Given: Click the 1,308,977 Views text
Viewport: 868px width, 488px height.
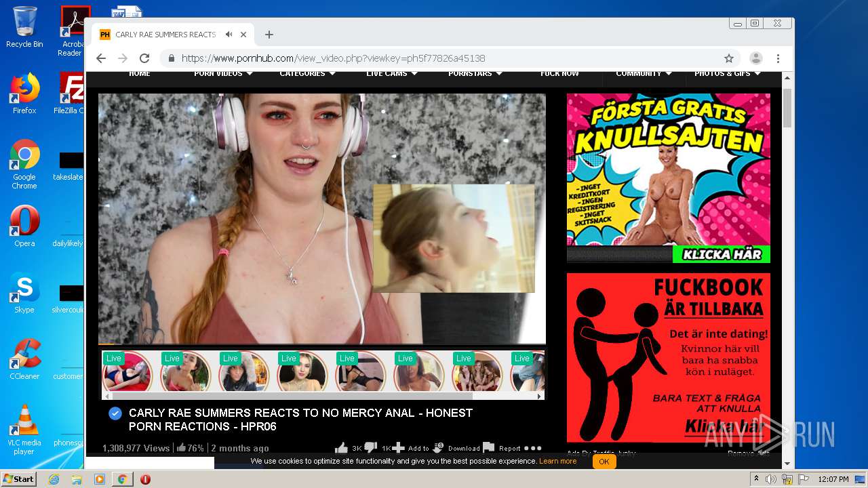Looking at the screenshot, I should click(x=137, y=448).
